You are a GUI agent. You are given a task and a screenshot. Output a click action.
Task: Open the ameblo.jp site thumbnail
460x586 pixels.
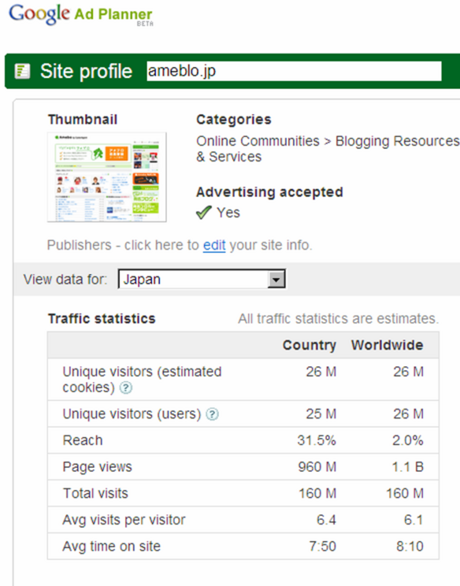[x=107, y=177]
